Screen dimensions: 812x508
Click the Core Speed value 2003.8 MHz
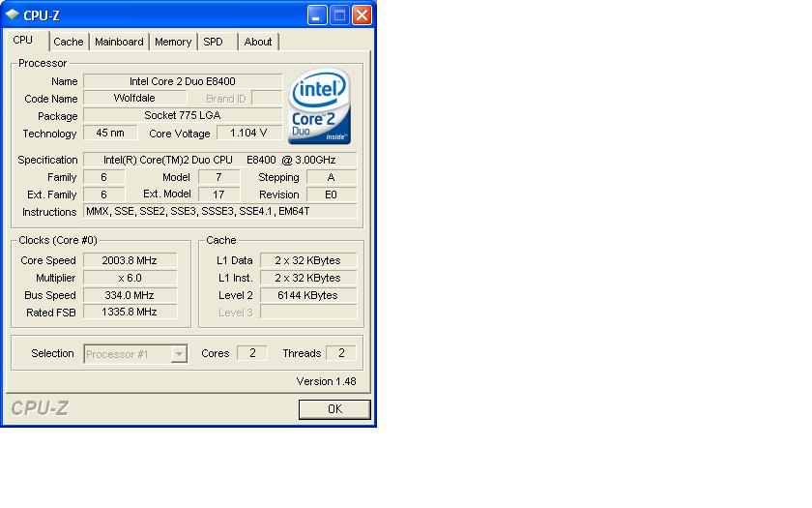coord(130,260)
